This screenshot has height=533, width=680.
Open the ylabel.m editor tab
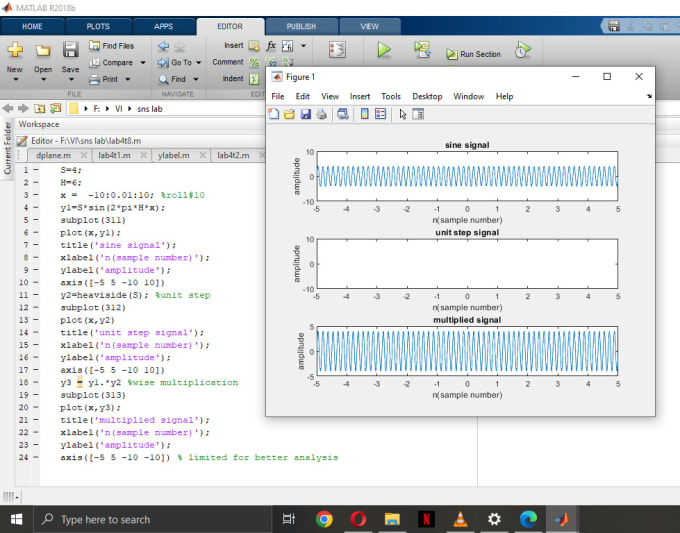[173, 155]
